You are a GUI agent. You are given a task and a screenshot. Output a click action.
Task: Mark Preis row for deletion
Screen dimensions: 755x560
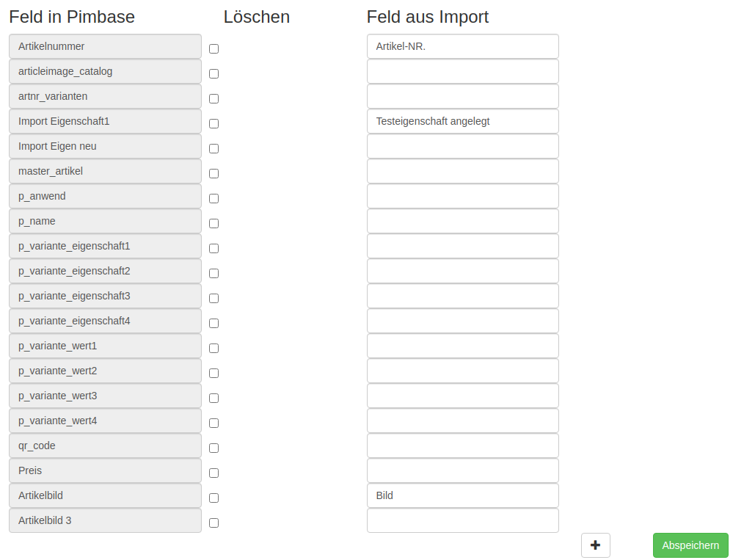214,473
